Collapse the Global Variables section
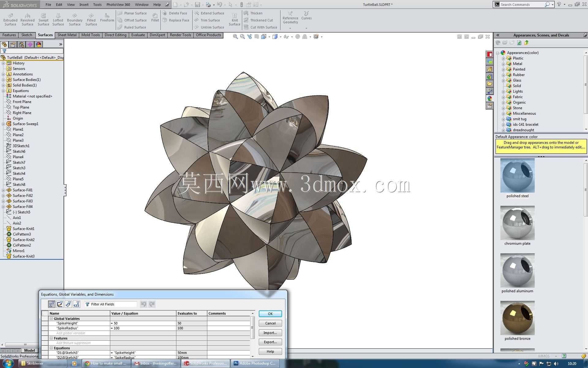The width and height of the screenshot is (588, 368). click(51, 319)
